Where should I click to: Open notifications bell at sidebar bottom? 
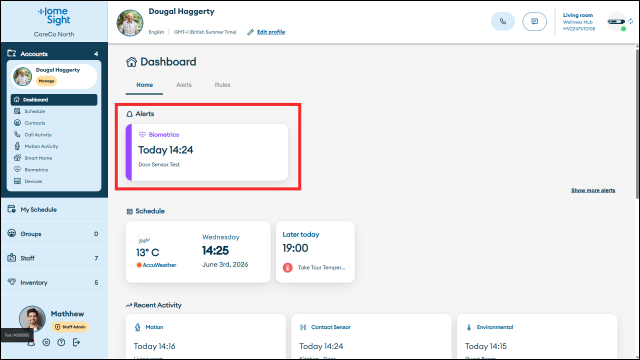(31, 343)
